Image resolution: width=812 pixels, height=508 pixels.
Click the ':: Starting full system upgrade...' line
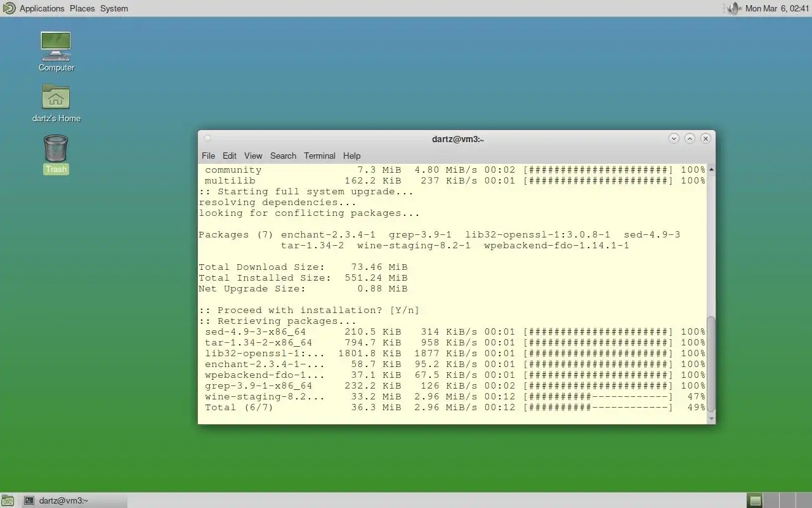click(306, 191)
